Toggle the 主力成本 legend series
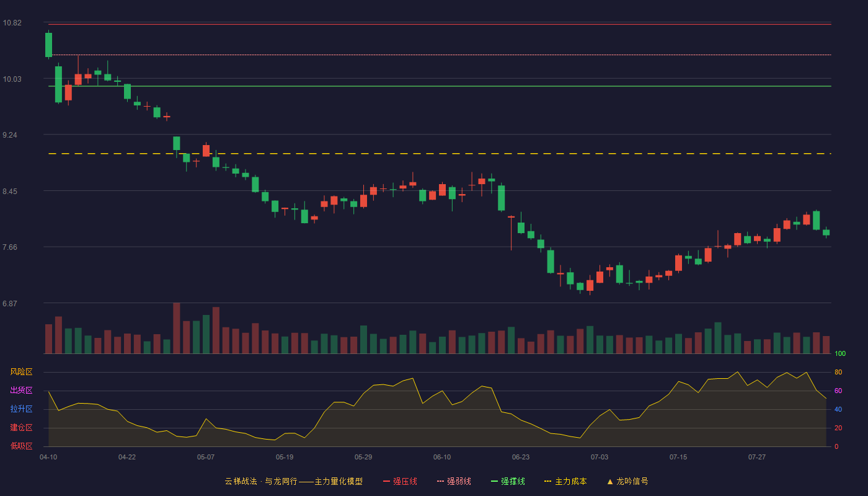This screenshot has width=868, height=496. (565, 481)
